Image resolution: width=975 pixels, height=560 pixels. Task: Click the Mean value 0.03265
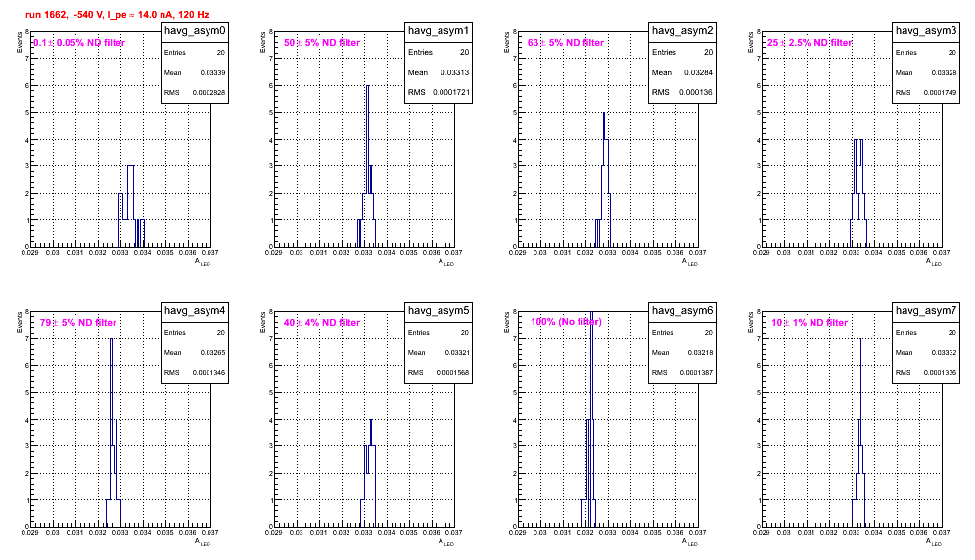pos(212,352)
